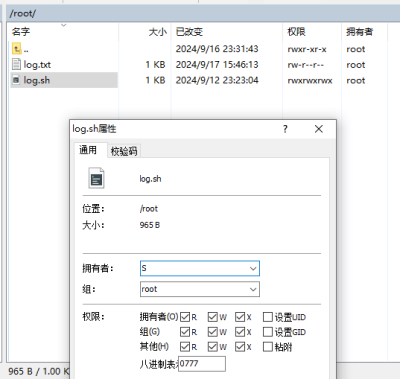This screenshot has height=379, width=400.
Task: Click the log.sh name text in dialog
Action: (x=150, y=179)
